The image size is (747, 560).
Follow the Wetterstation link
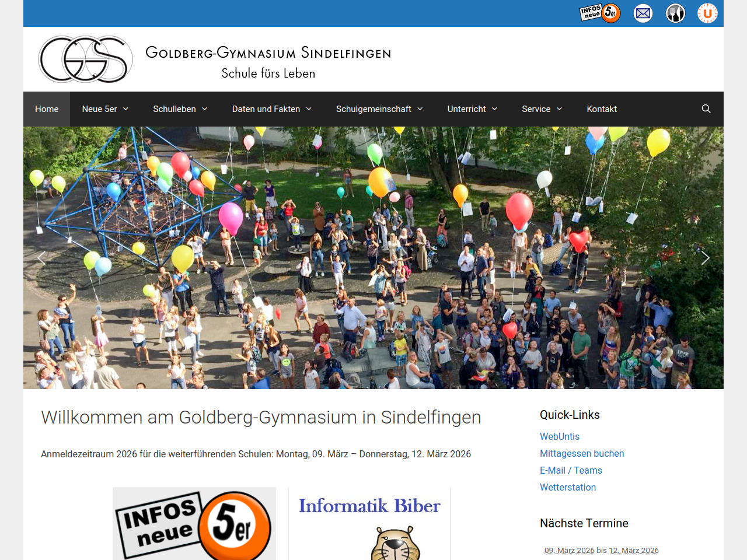pos(568,487)
